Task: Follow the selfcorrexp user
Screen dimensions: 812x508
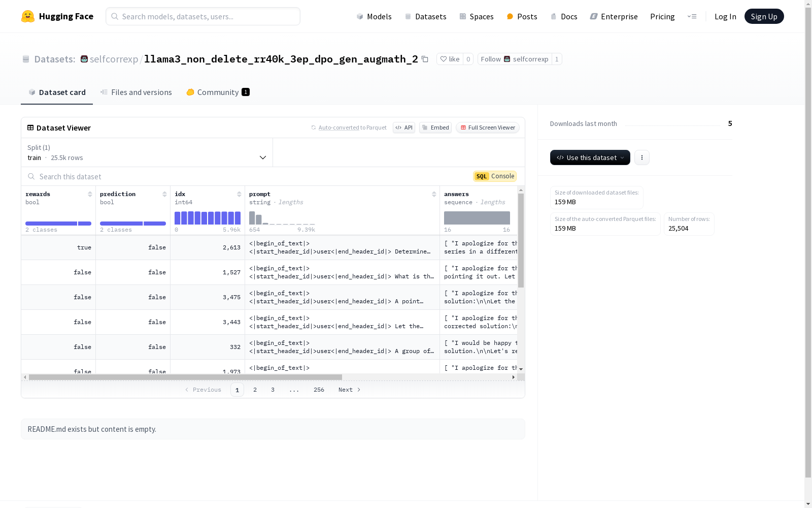Action: click(515, 59)
